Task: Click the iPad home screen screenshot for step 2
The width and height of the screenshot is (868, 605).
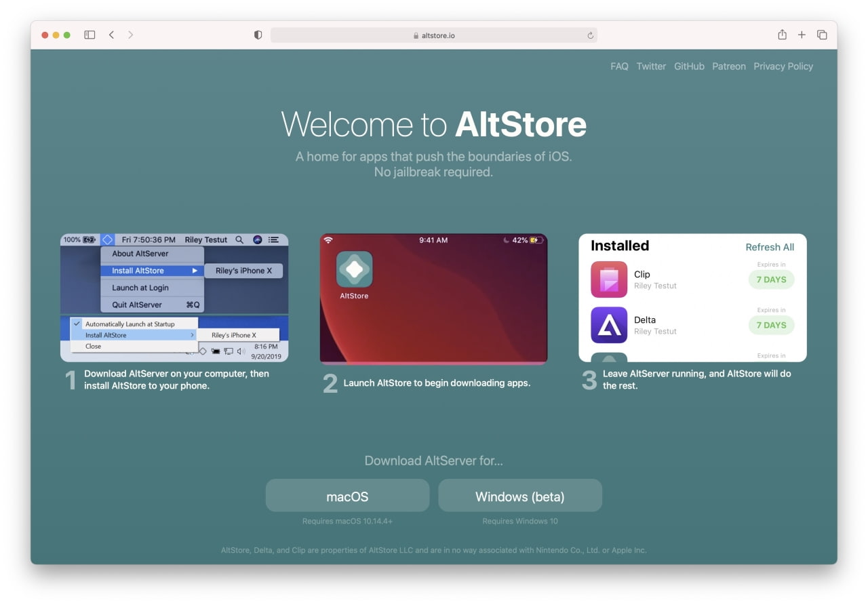Action: point(433,298)
